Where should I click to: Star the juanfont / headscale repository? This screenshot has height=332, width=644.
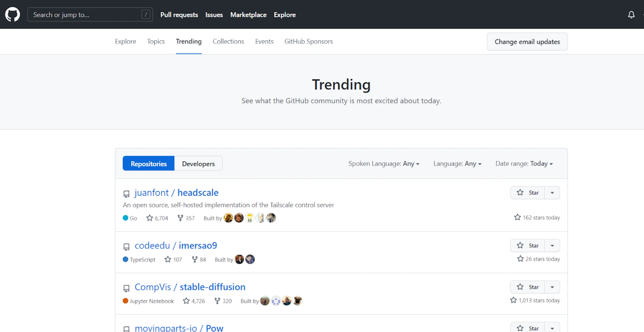[528, 193]
